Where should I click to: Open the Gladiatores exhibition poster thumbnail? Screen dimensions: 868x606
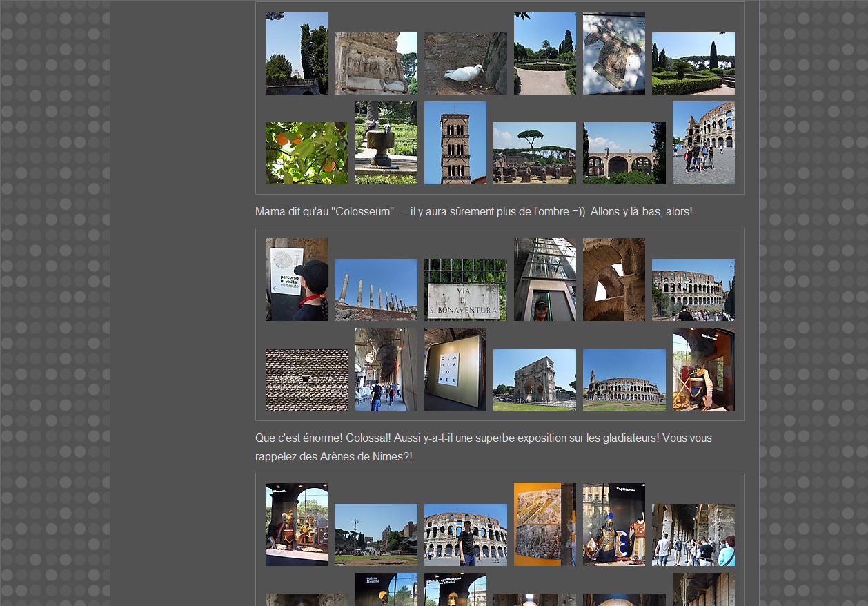click(455, 369)
